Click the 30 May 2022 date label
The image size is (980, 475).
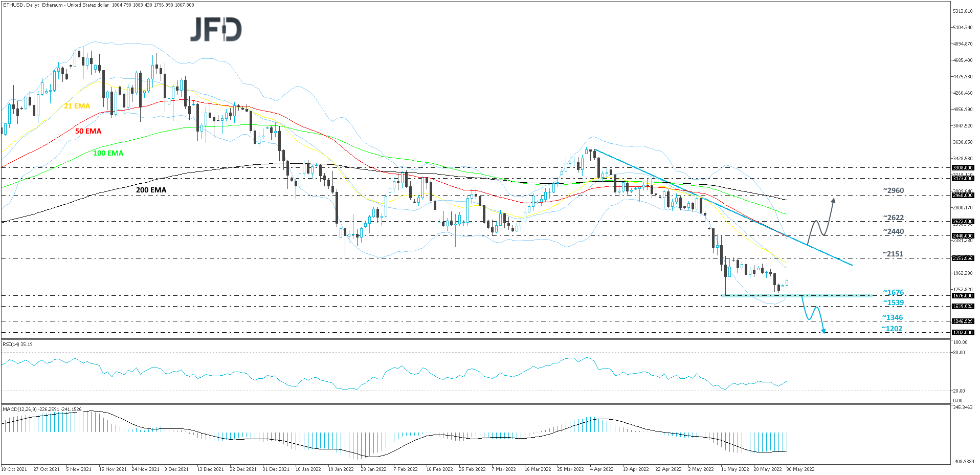click(x=800, y=469)
